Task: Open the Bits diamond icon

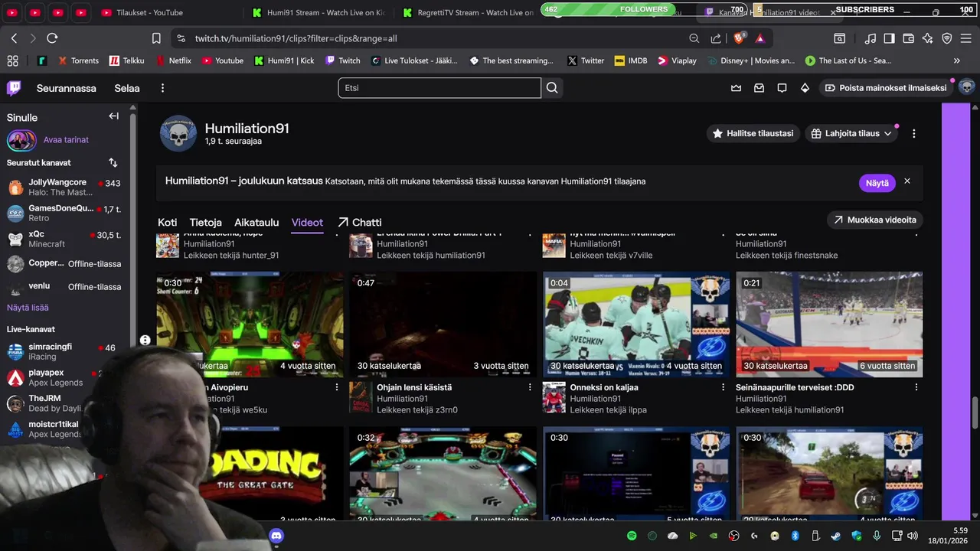Action: tap(805, 88)
